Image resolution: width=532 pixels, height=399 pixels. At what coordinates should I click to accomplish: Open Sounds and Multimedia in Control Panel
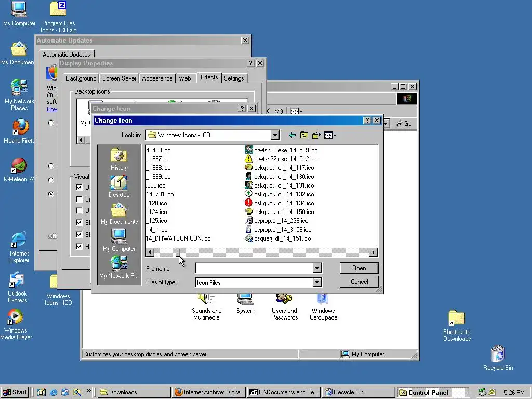pyautogui.click(x=206, y=307)
